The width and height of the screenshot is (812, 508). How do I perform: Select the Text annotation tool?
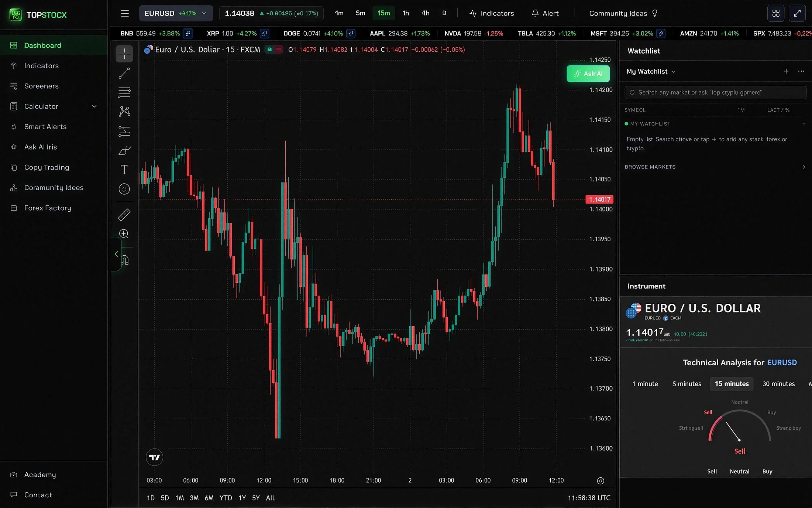point(124,170)
